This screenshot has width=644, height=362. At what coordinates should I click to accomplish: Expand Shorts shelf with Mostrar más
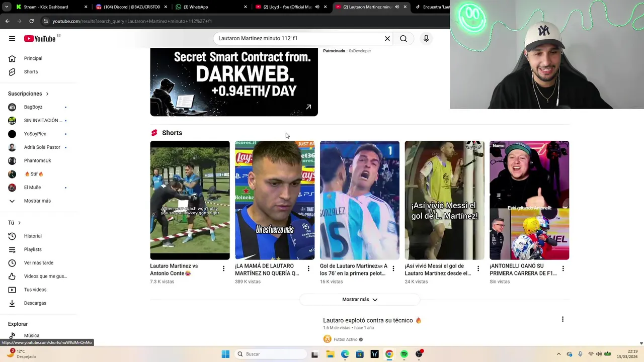point(360,300)
